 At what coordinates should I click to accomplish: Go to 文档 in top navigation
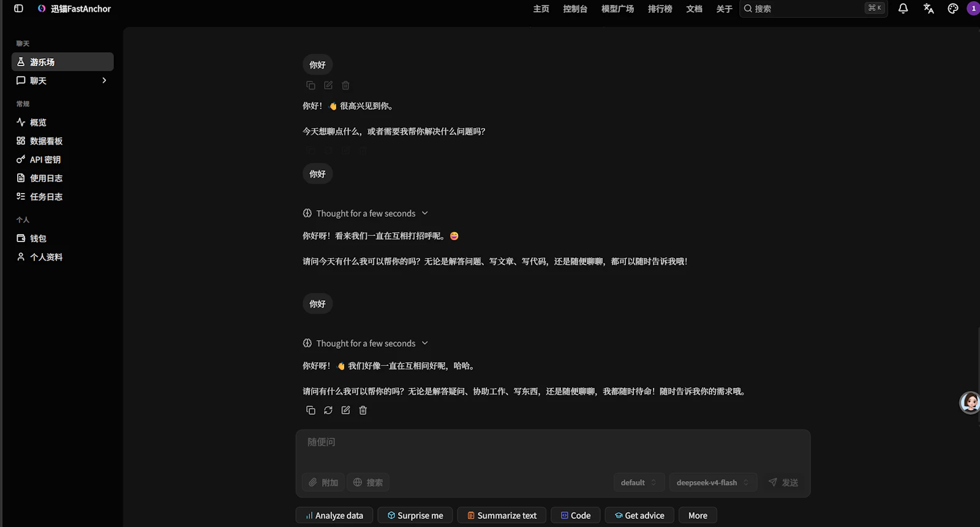pos(694,9)
